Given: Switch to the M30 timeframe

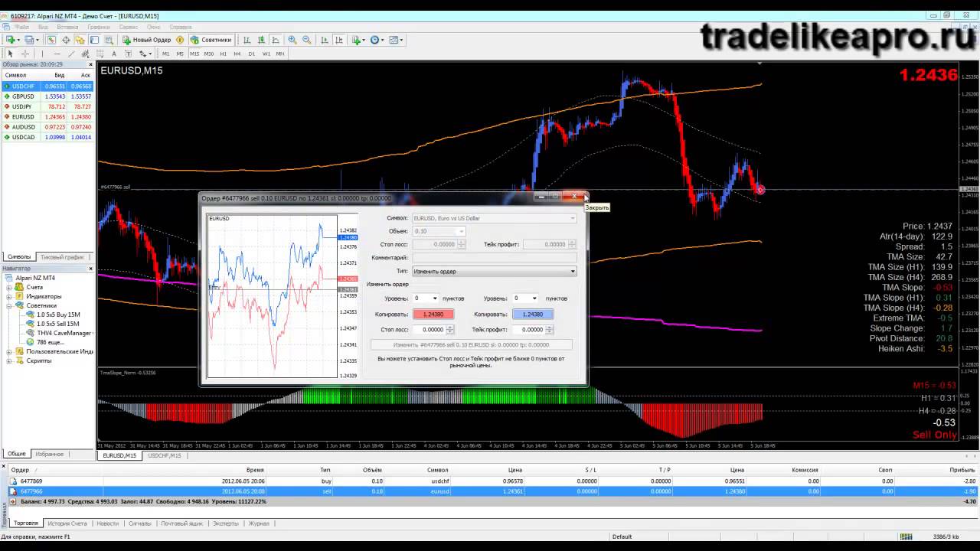Looking at the screenshot, I should [209, 54].
